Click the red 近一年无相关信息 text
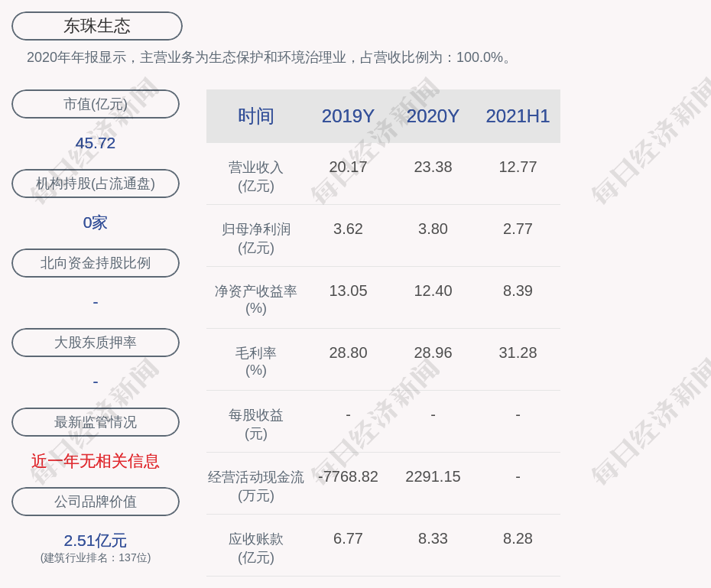Viewport: 711px width, 588px height. (96, 461)
